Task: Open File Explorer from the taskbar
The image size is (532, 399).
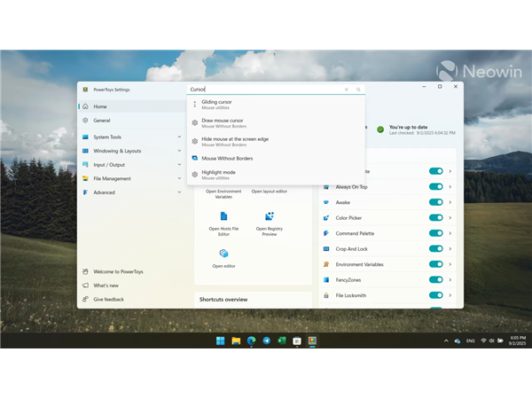Action: point(236,340)
